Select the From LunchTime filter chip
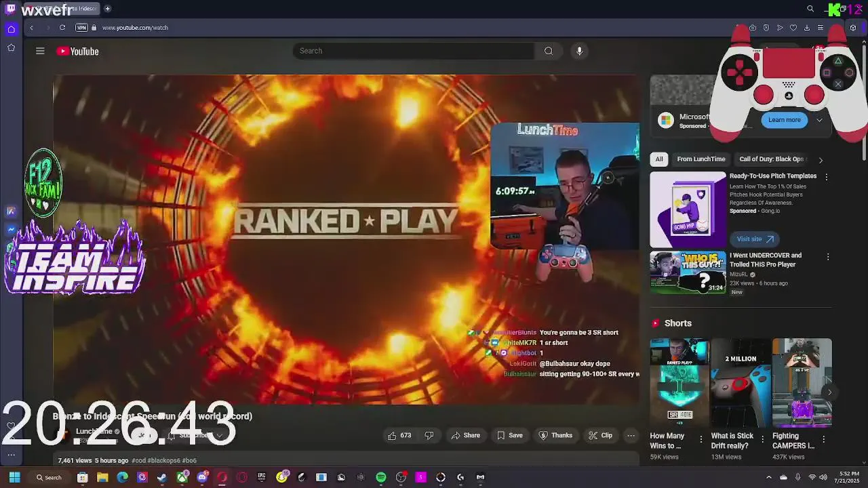 (x=701, y=159)
